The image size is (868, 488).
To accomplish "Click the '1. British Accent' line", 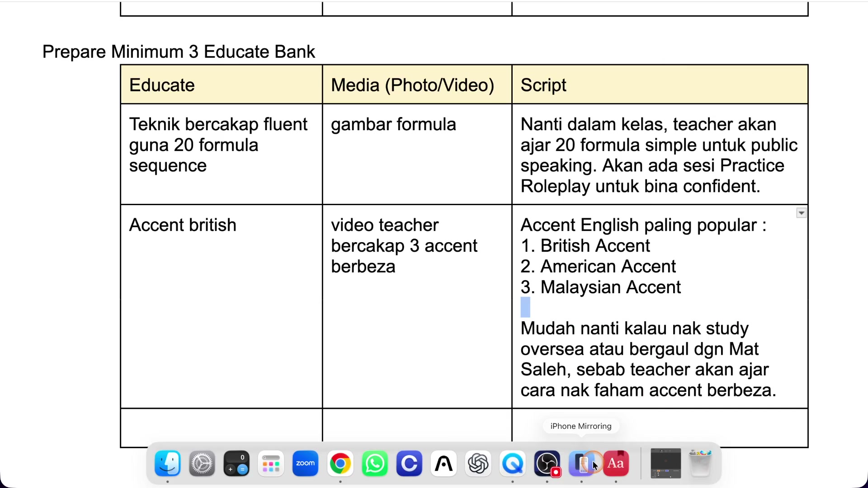I will 585,246.
